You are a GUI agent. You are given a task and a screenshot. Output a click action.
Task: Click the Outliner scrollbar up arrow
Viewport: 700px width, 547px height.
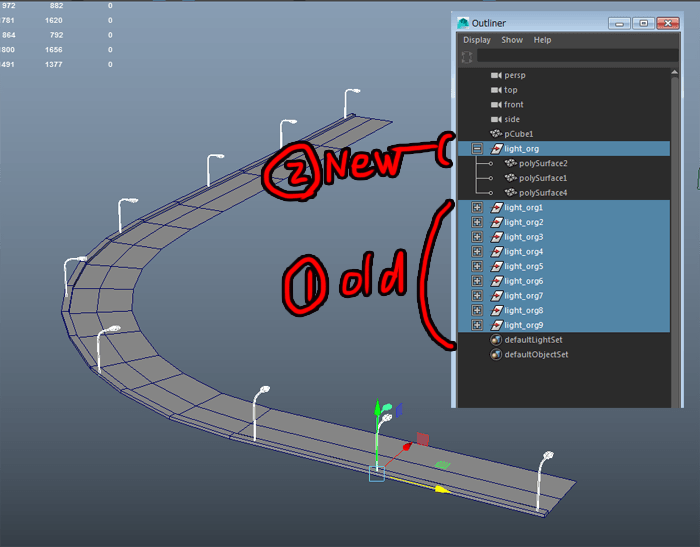(x=675, y=72)
